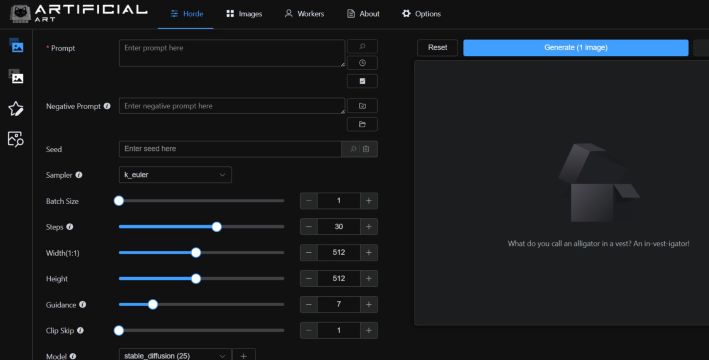
Task: Open the image-to-image sidebar icon
Action: [16, 77]
